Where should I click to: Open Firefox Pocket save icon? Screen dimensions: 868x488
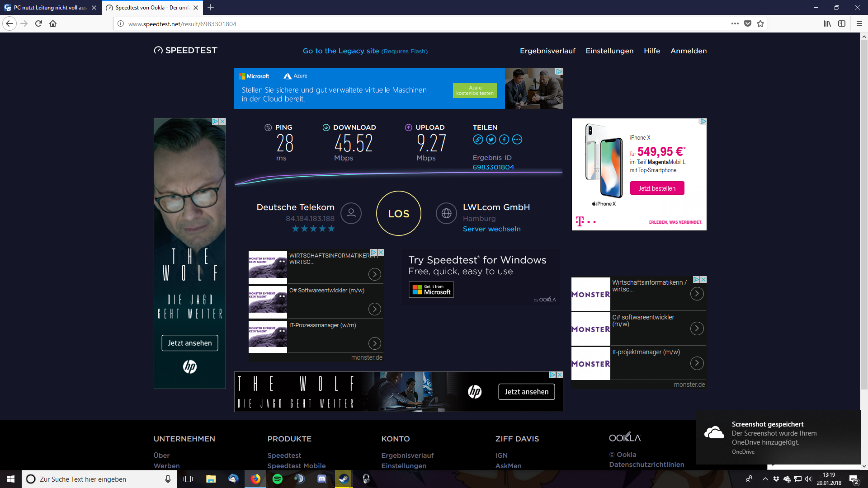coord(748,23)
